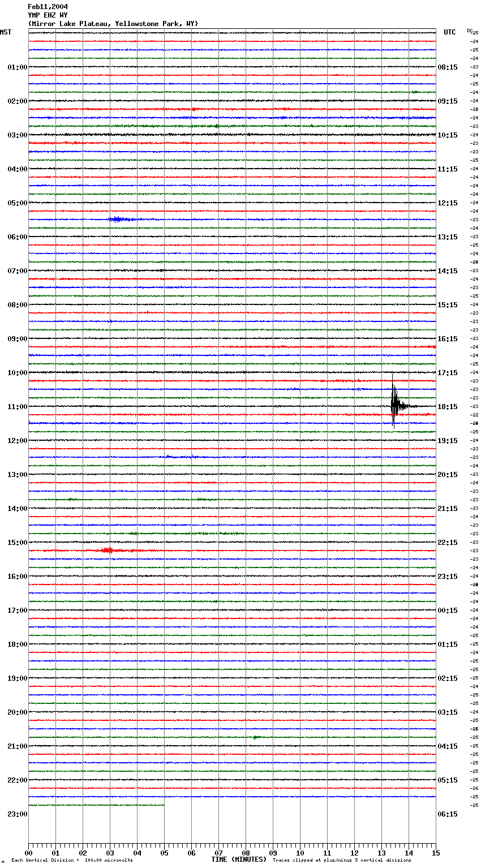Click the '08:00' MST time label

pyautogui.click(x=18, y=305)
